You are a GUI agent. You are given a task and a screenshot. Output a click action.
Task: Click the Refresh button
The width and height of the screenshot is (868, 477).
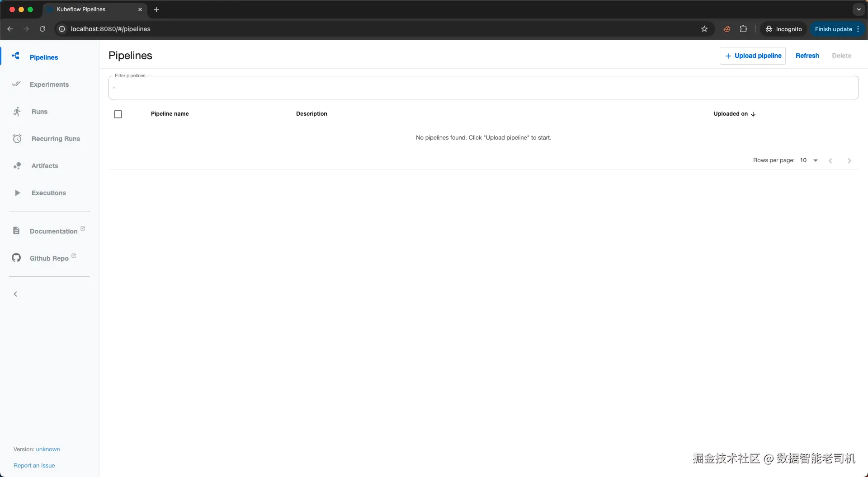point(807,56)
